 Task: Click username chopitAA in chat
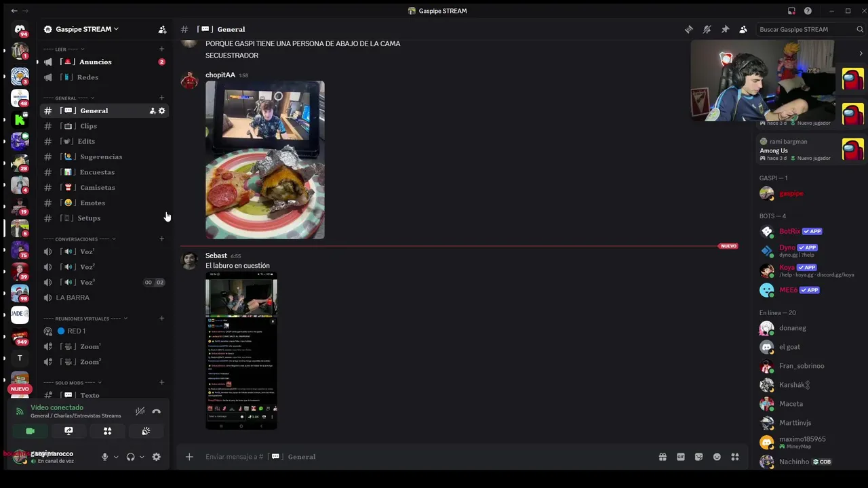(x=220, y=75)
